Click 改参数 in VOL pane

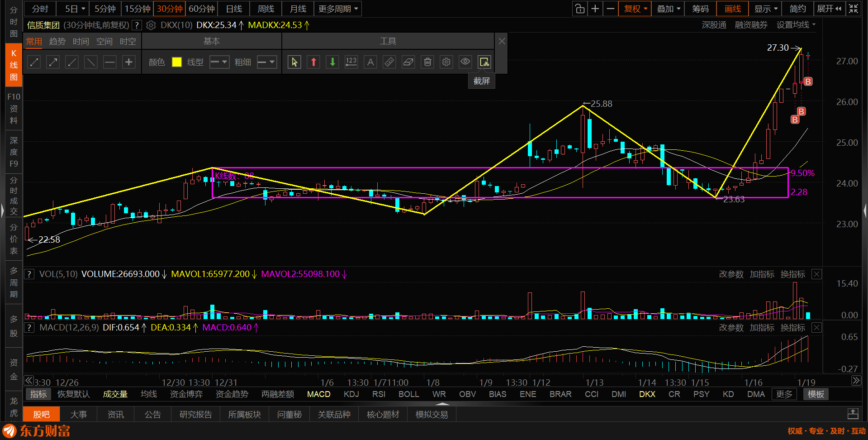pyautogui.click(x=731, y=274)
